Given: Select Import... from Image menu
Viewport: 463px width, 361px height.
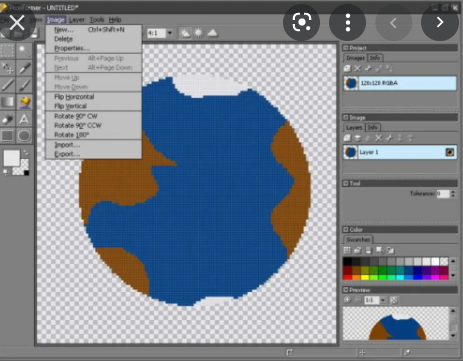Looking at the screenshot, I should (93, 145).
